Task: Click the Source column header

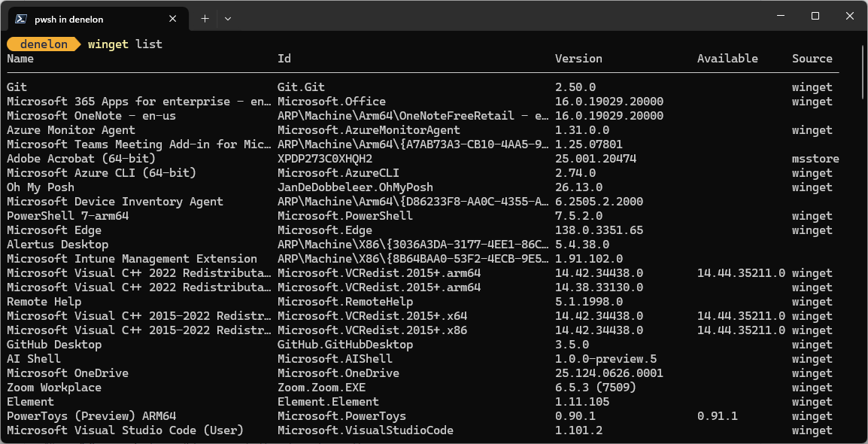Action: 812,59
